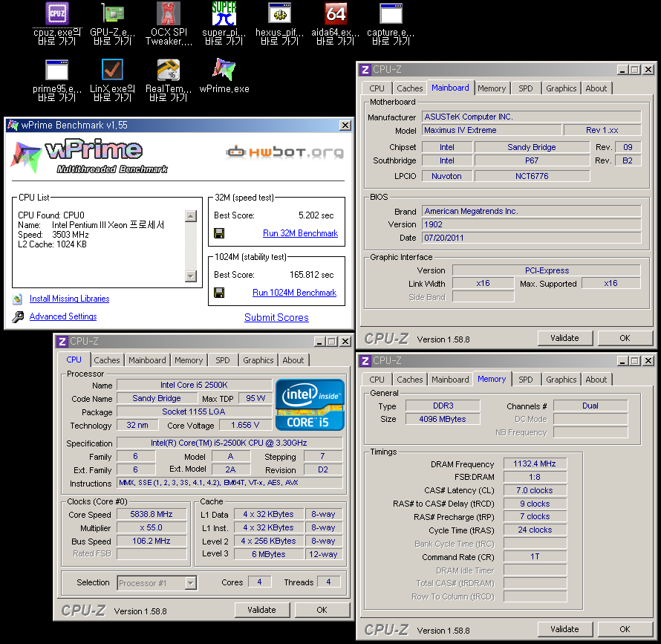Click OK in CPU-Z Mainboard window
Screen dimensions: 661x644
625,338
